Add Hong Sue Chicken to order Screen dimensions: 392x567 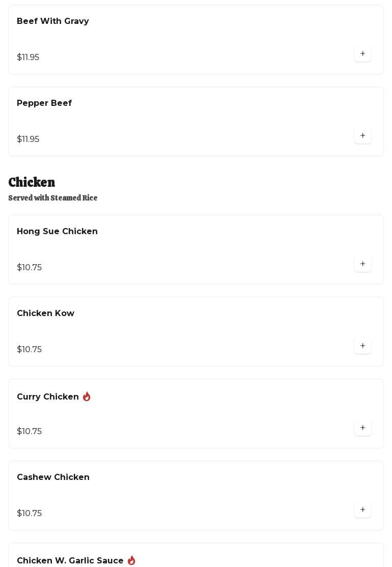click(362, 264)
